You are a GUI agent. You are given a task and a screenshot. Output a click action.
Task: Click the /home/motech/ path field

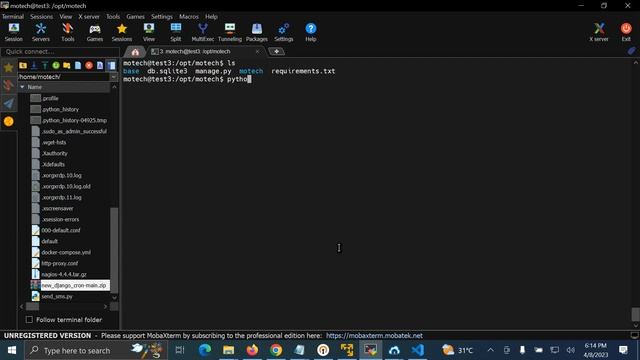tap(64, 77)
